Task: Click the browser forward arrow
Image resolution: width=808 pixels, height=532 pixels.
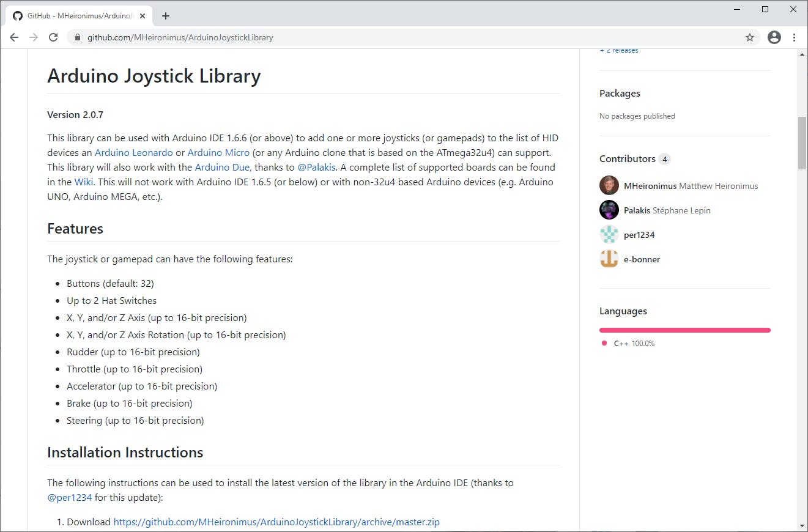Action: pyautogui.click(x=34, y=37)
